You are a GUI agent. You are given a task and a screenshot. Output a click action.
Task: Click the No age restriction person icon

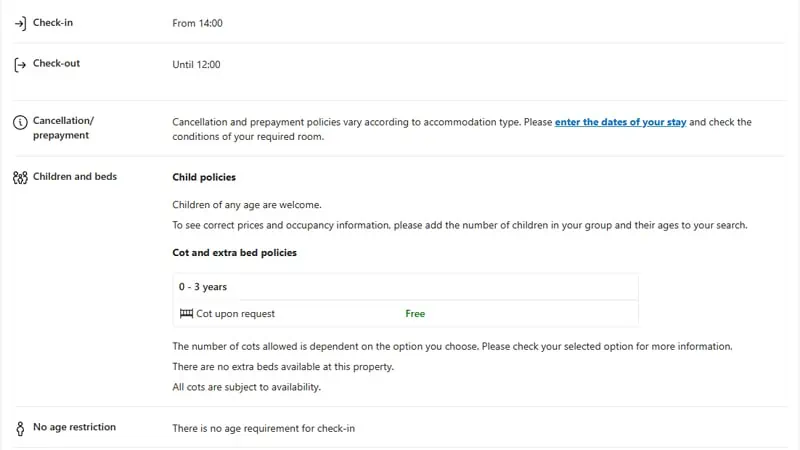[x=20, y=429]
